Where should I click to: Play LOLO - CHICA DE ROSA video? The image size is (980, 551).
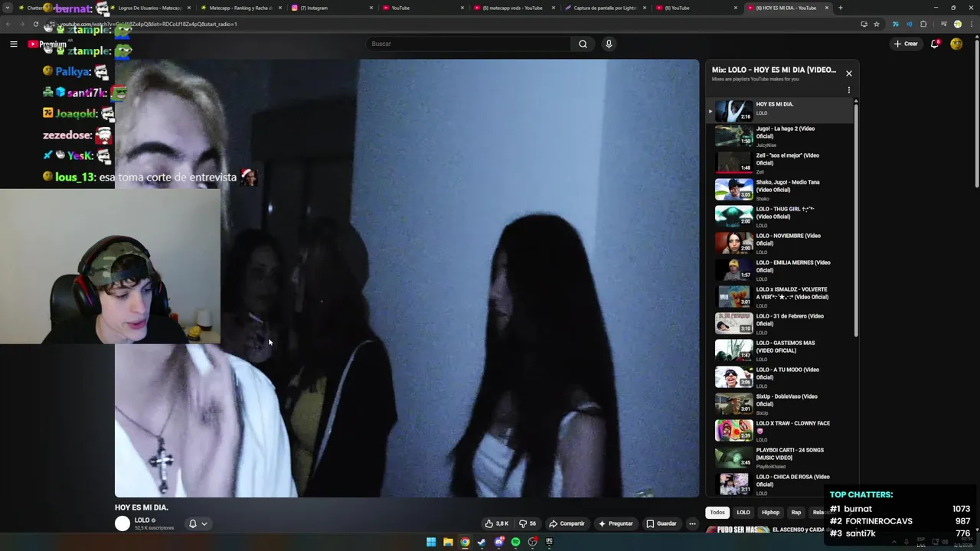click(x=781, y=484)
